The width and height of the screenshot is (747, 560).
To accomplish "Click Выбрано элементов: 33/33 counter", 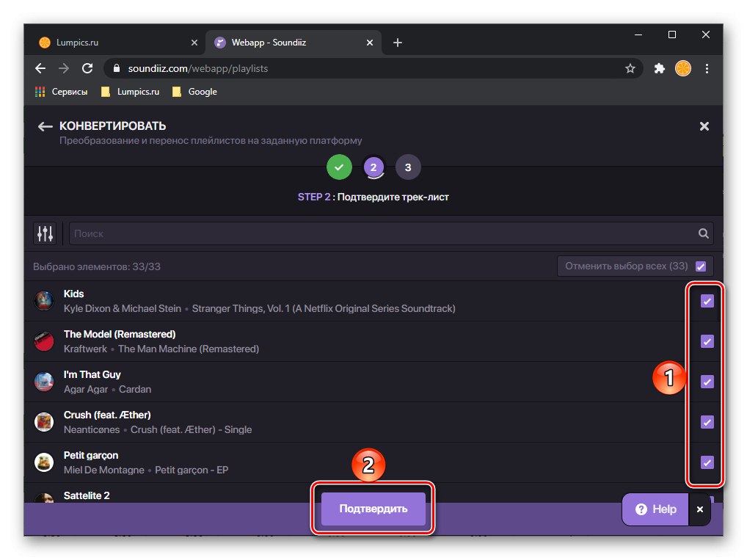I will [x=97, y=267].
